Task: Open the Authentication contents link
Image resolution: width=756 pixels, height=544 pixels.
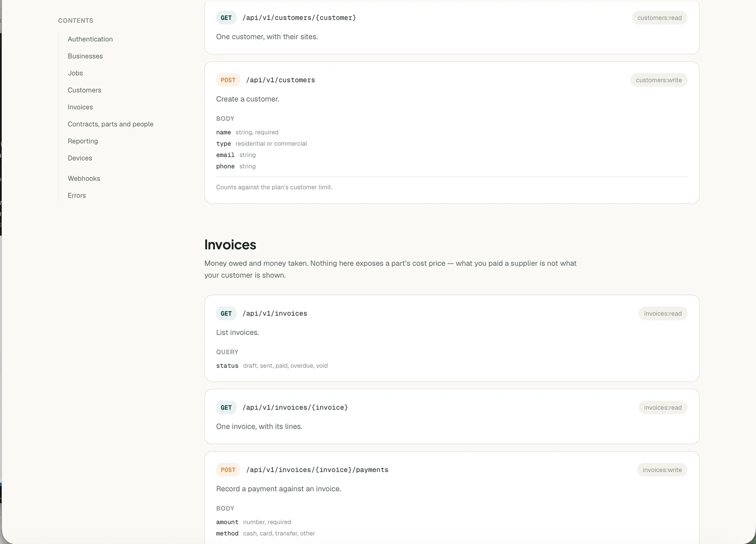Action: (x=90, y=39)
